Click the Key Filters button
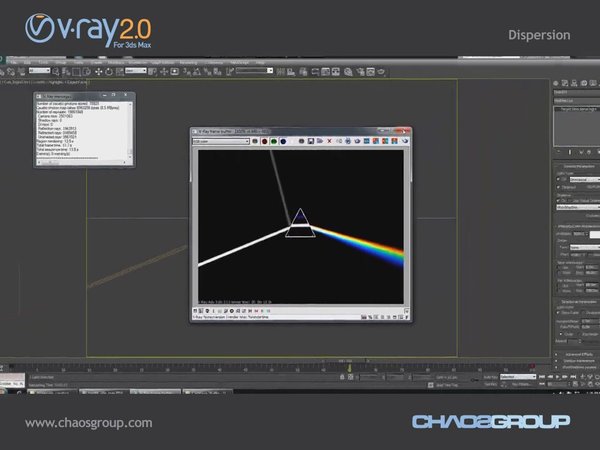Screen dimensions: 600x450 click(x=520, y=384)
